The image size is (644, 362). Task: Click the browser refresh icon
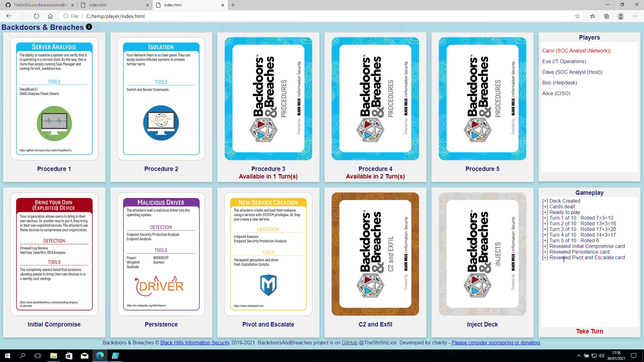point(36,16)
